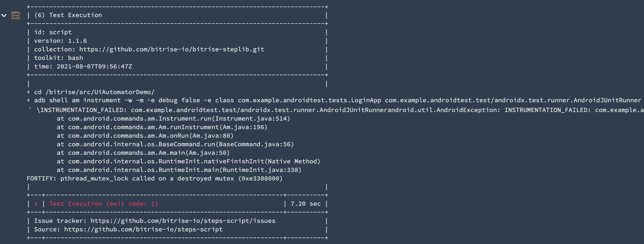Click the "adb shell am instrument" command line
The image size is (644, 244).
pos(337,100)
